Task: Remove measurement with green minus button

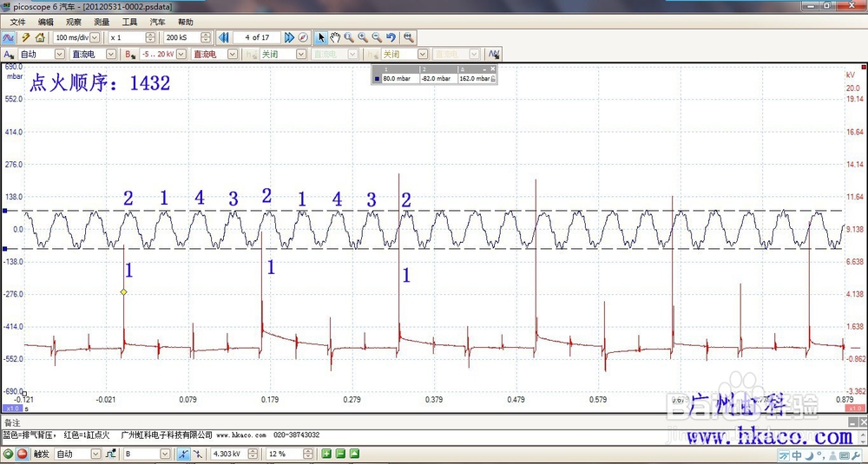Action: point(340,454)
